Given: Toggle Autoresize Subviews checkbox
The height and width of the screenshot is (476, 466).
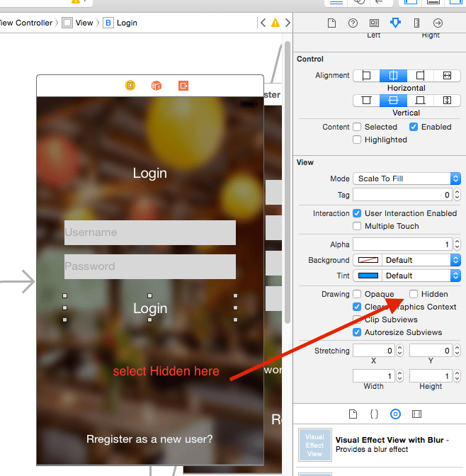Looking at the screenshot, I should 357,332.
